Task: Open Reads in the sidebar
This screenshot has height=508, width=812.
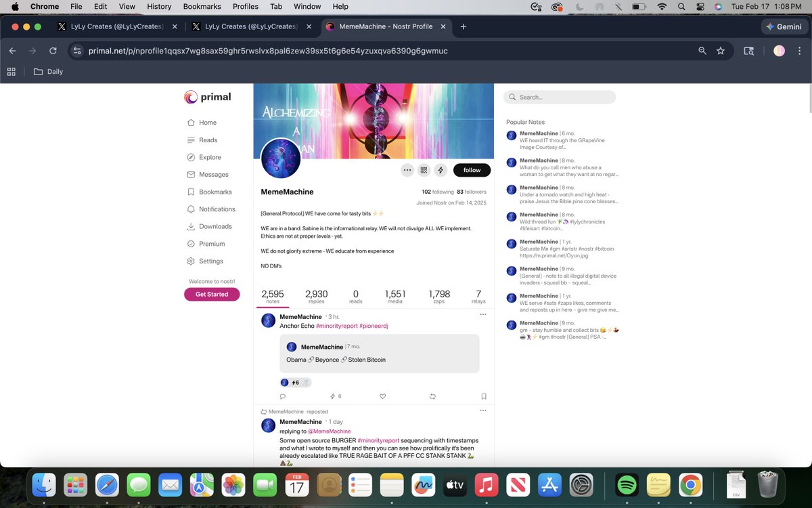Action: [x=202, y=140]
